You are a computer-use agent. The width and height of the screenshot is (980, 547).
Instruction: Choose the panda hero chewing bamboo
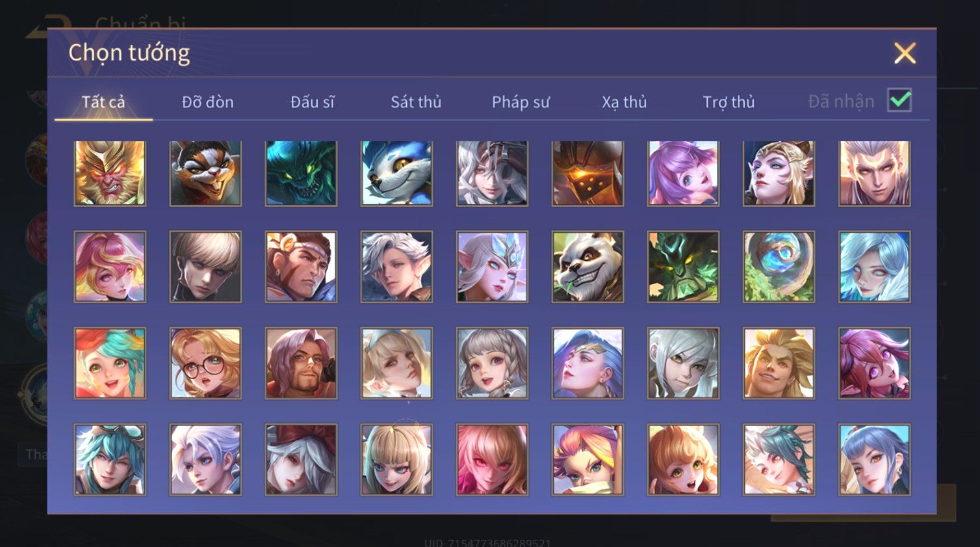[587, 267]
